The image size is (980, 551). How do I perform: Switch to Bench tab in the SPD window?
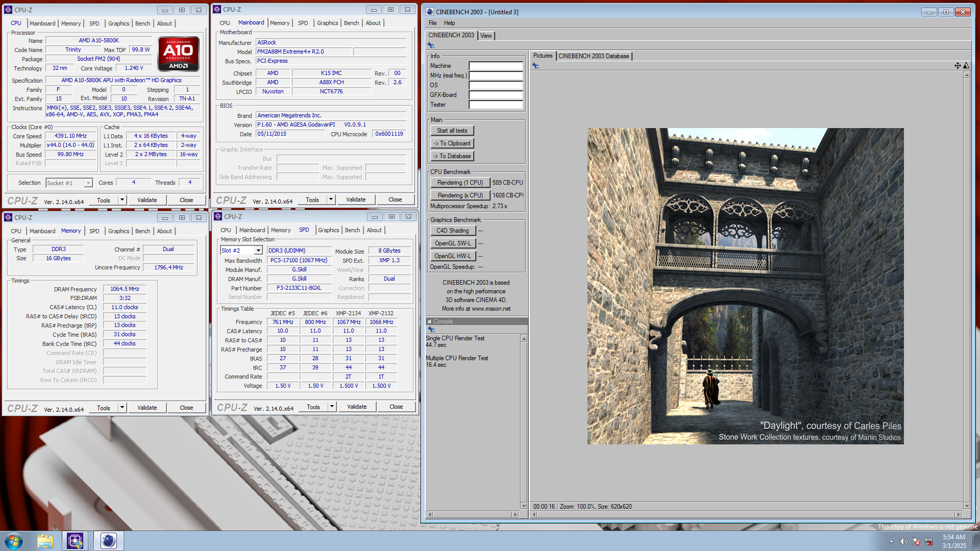(352, 230)
